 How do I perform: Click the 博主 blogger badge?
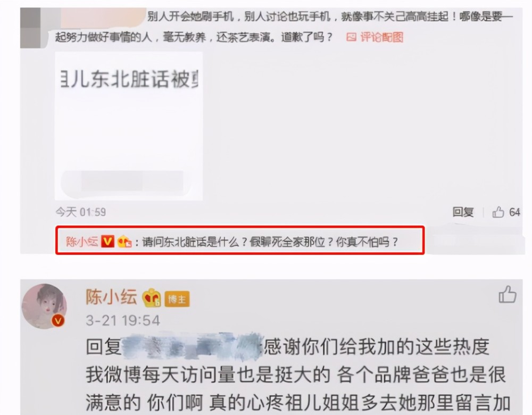177,299
